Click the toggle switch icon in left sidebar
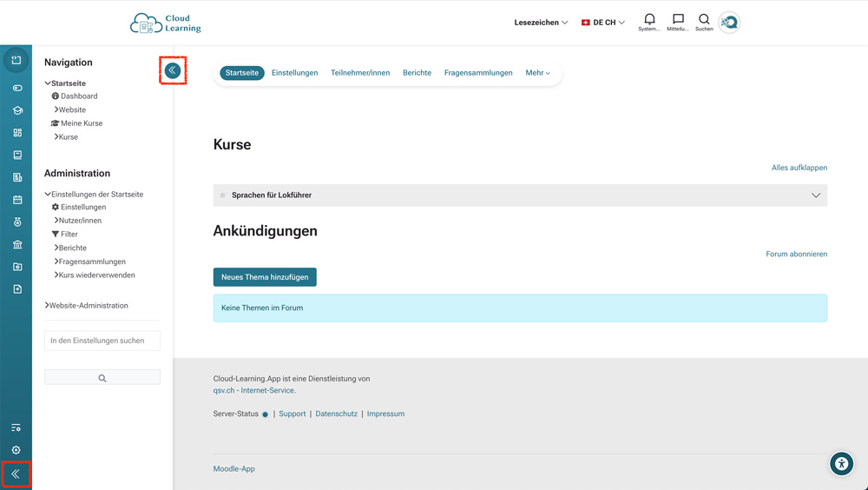868x490 pixels. (16, 88)
